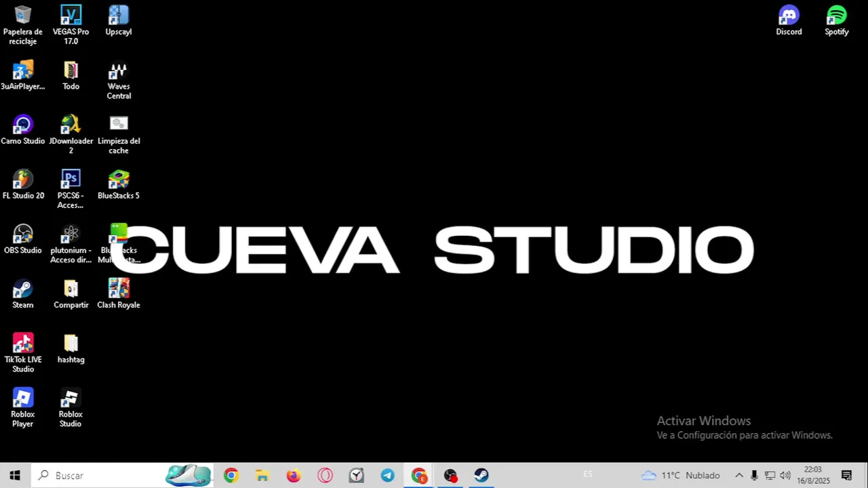This screenshot has width=868, height=488.
Task: Open the clock app taskbar icon
Action: click(356, 475)
